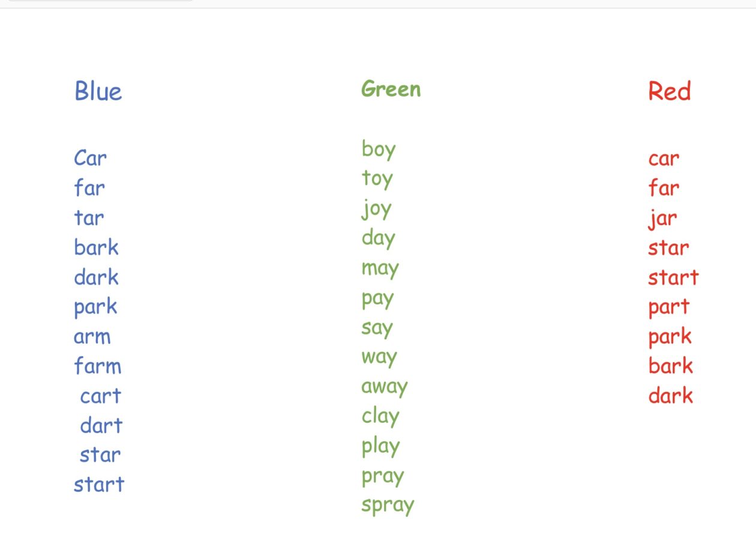The image size is (756, 550).
Task: Click the green word "joy"
Action: coord(377,210)
